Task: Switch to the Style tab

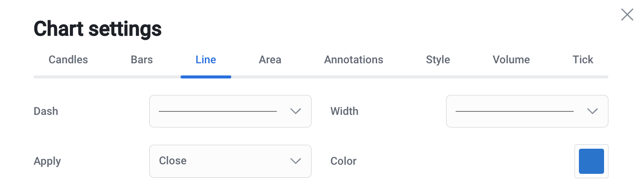Action: tap(438, 60)
